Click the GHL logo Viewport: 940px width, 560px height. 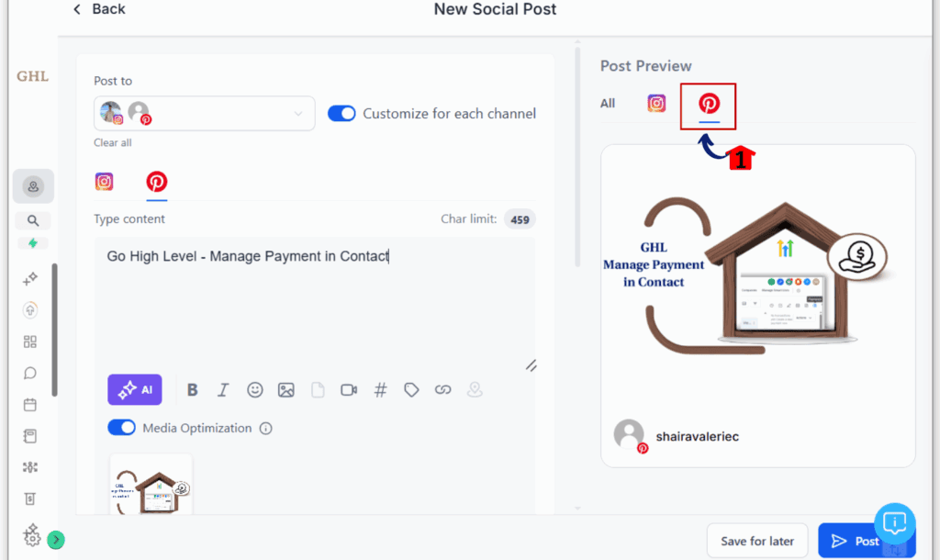pyautogui.click(x=32, y=76)
